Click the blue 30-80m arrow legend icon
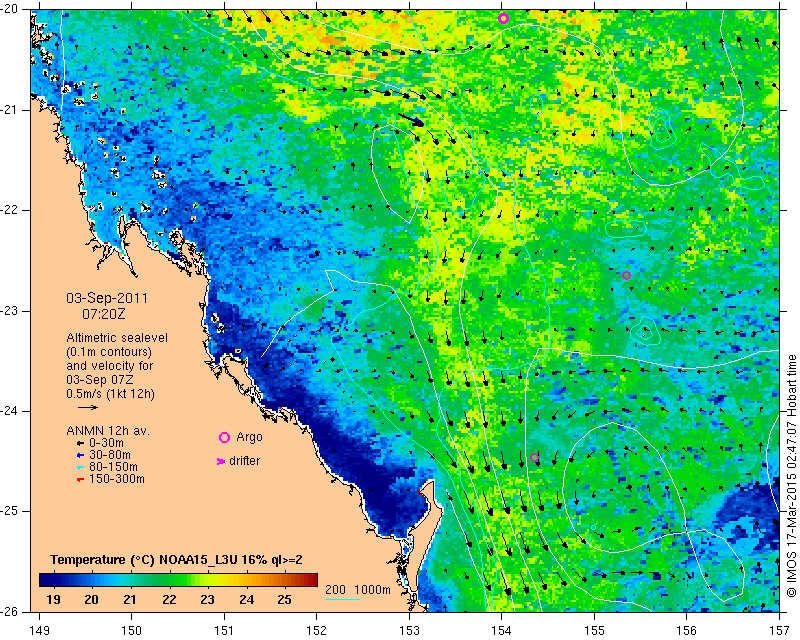This screenshot has width=800, height=640. [x=80, y=455]
